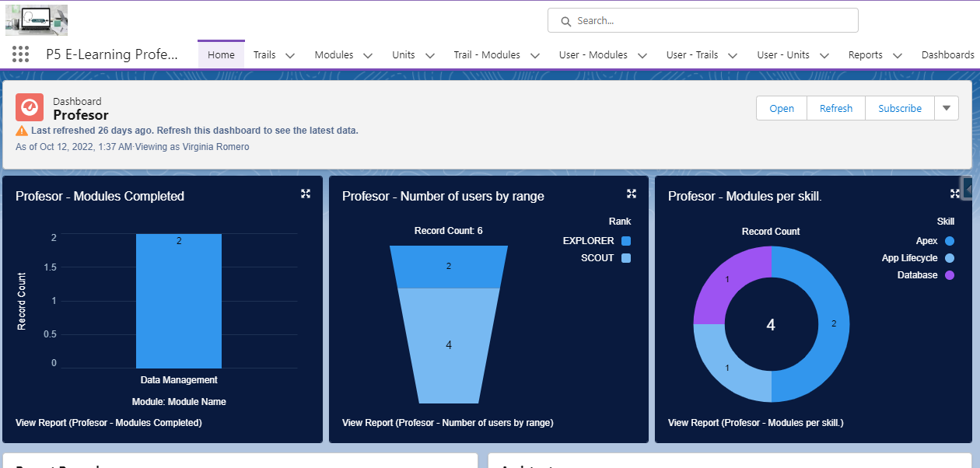
Task: Open the Reports dropdown menu
Action: point(873,54)
